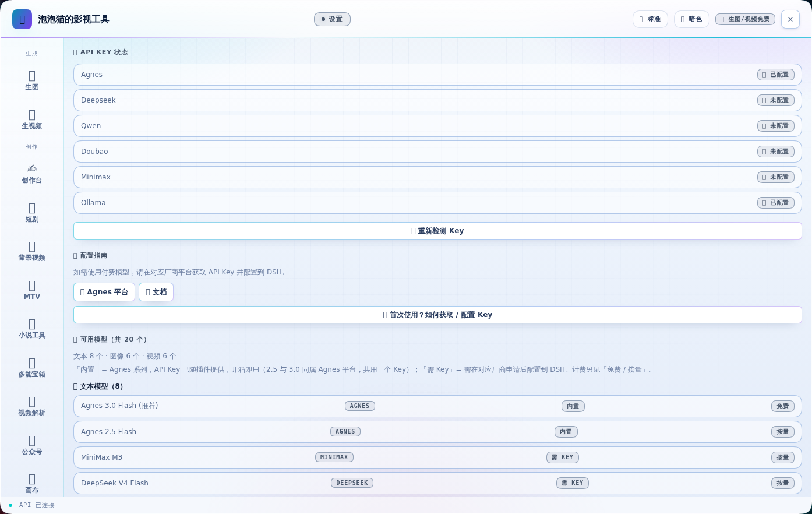
Task: Select the Ollama API key row
Action: [x=437, y=203]
